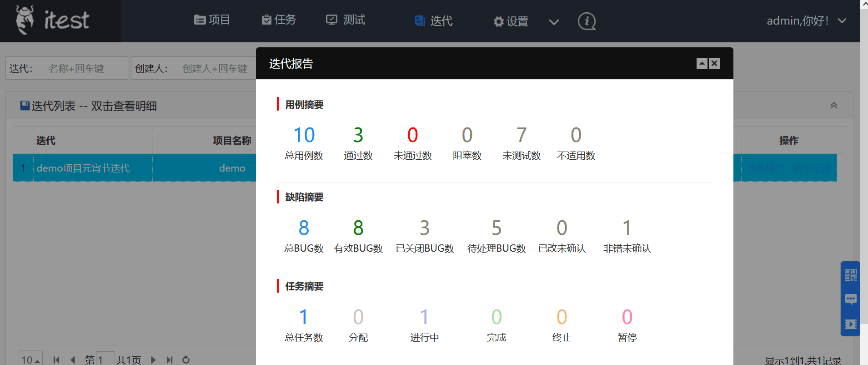
Task: Click the 未通过数 label
Action: [x=413, y=156]
